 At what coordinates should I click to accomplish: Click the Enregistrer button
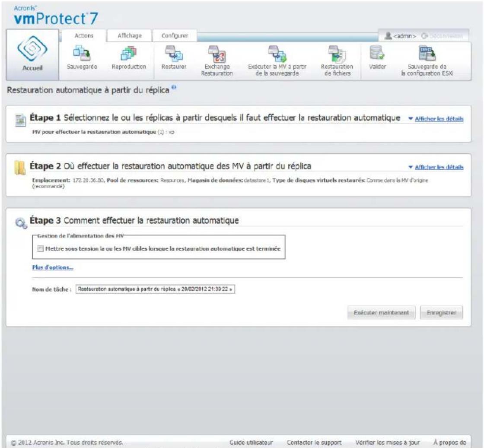coord(441,313)
